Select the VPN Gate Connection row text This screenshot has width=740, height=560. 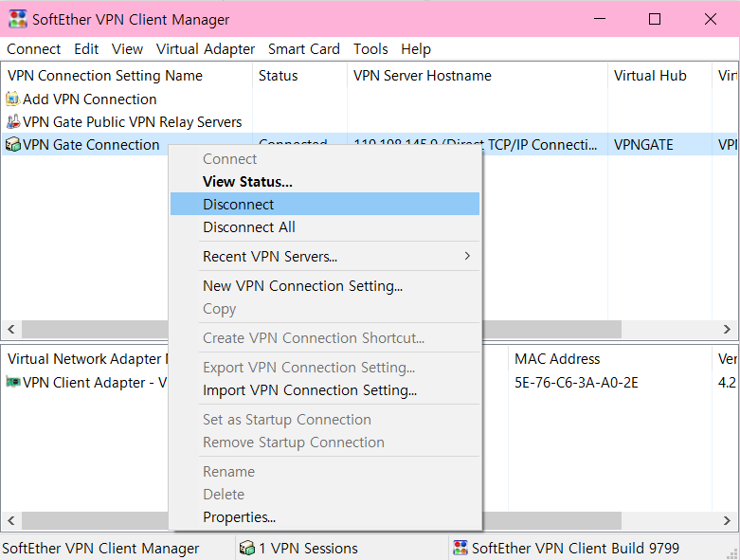[x=91, y=144]
